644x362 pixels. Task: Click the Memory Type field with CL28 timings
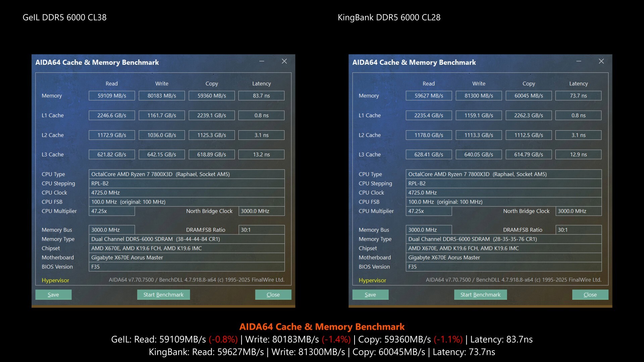tap(503, 239)
